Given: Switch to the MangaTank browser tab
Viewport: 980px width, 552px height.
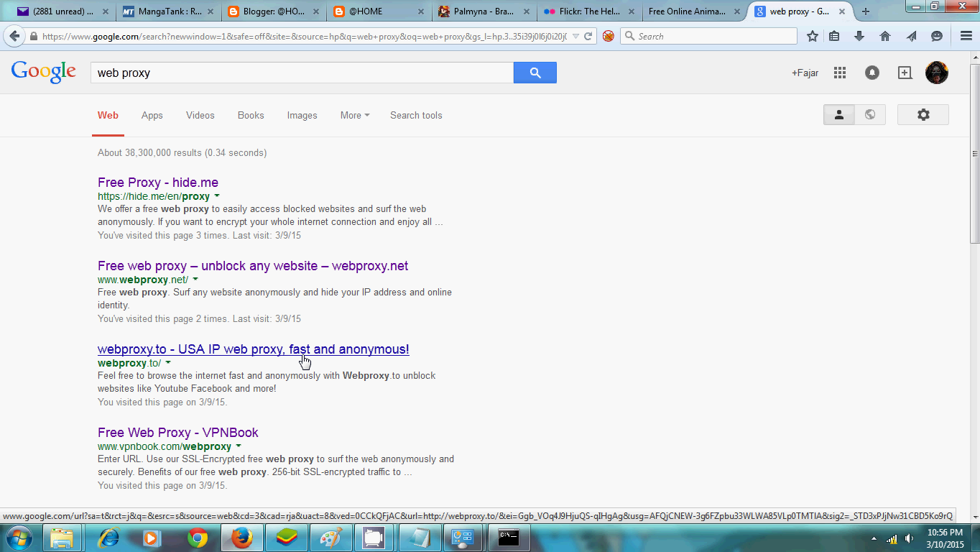Looking at the screenshot, I should [x=169, y=11].
